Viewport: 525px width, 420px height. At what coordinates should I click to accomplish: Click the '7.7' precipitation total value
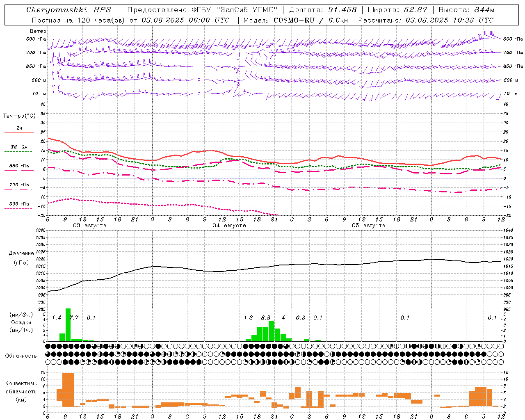[x=74, y=318]
